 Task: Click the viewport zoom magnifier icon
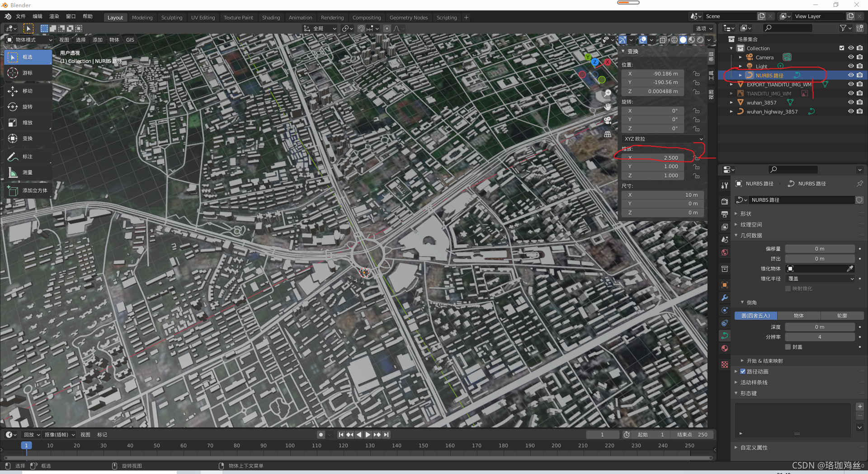coord(608,93)
